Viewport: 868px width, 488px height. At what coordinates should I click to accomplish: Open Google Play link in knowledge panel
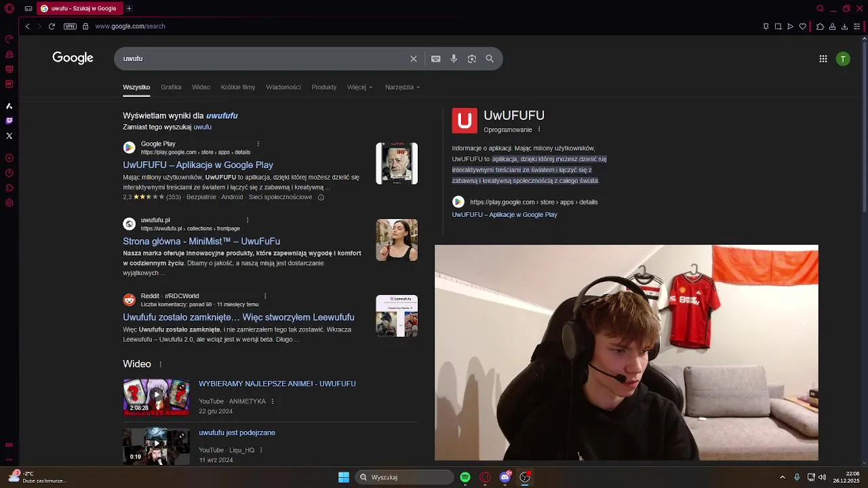pos(505,215)
